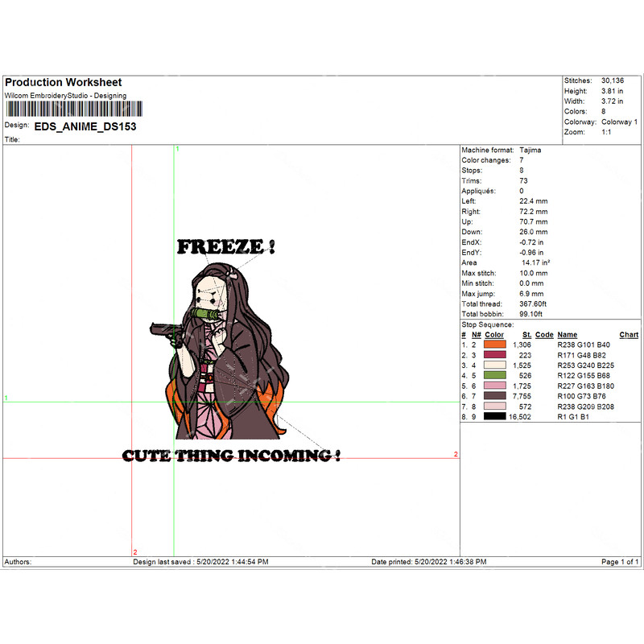The width and height of the screenshot is (644, 644).
Task: Click the St. column header
Action: click(526, 335)
